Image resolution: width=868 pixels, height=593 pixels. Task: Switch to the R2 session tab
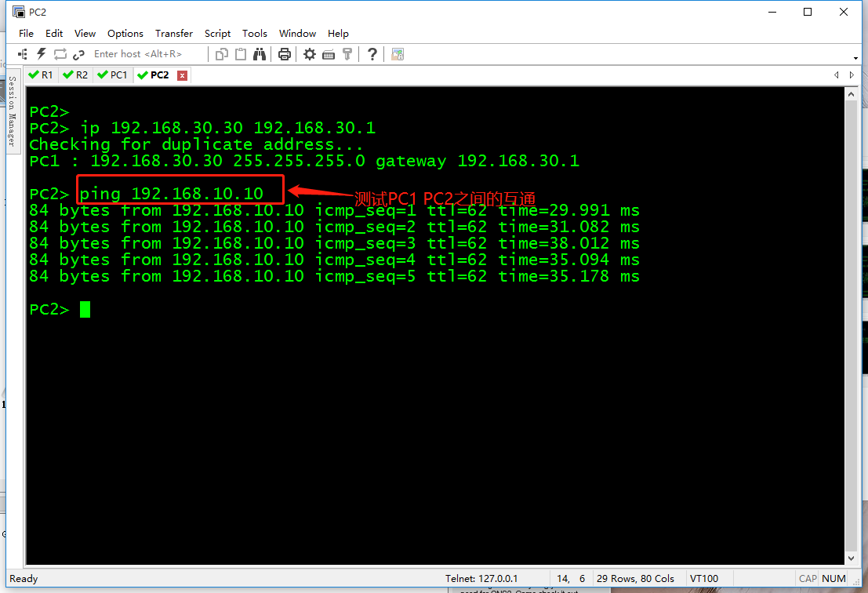75,75
